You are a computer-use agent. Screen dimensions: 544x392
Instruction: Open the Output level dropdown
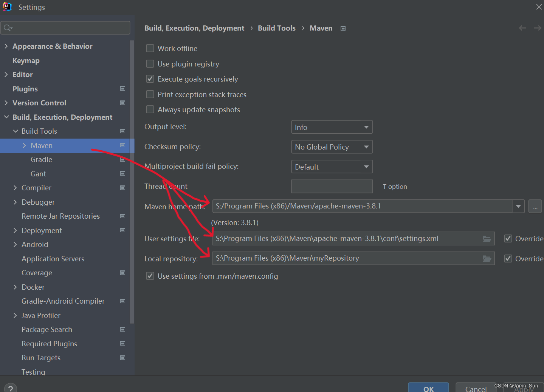[x=332, y=127]
